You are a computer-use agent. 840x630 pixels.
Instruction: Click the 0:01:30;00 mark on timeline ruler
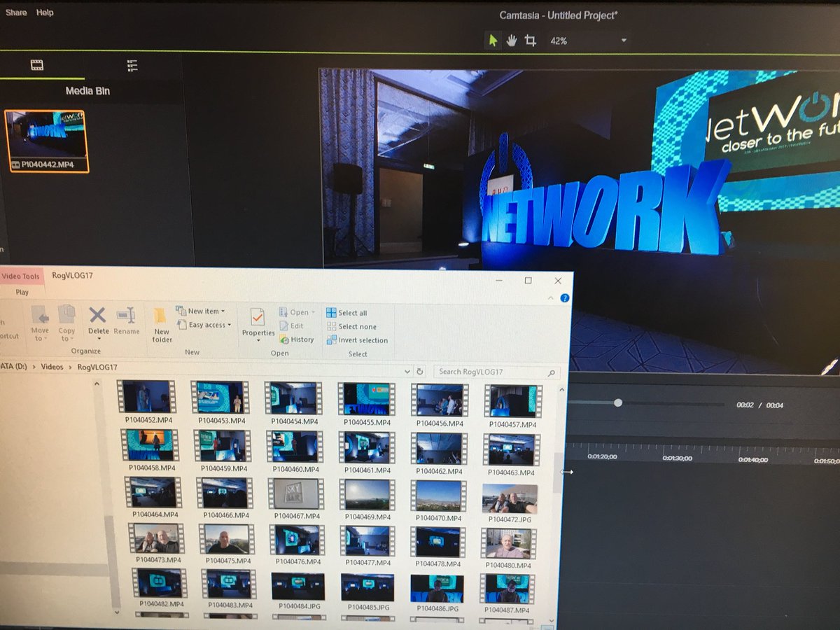click(678, 458)
